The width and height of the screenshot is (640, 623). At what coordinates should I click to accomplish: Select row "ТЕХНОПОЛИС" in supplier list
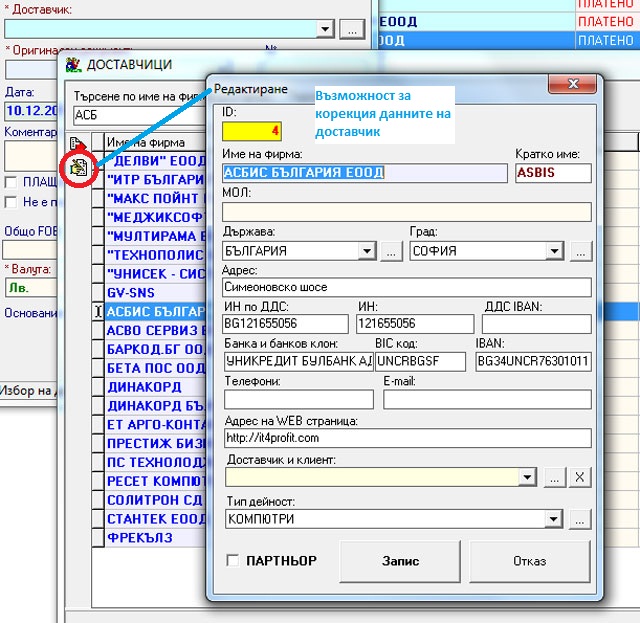click(156, 255)
